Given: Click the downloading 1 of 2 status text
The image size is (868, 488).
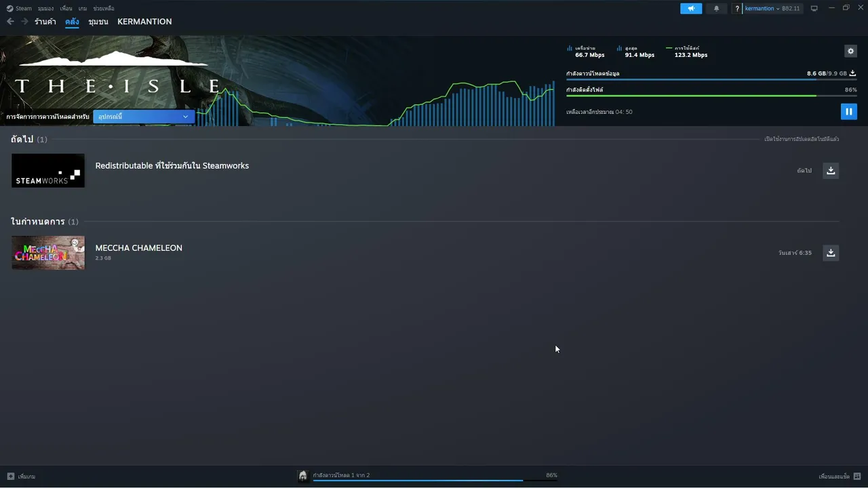Looking at the screenshot, I should click(x=341, y=475).
